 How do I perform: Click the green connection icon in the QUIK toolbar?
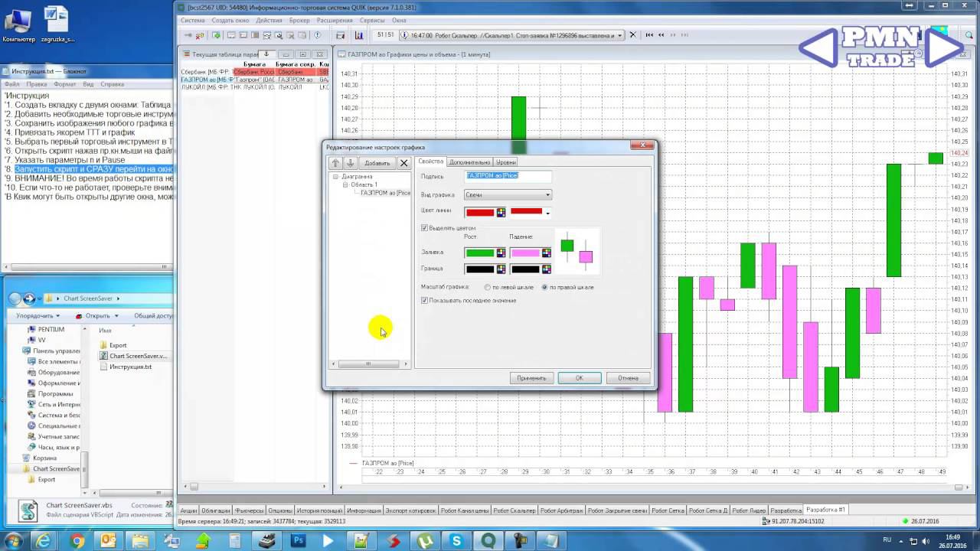pyautogui.click(x=217, y=35)
